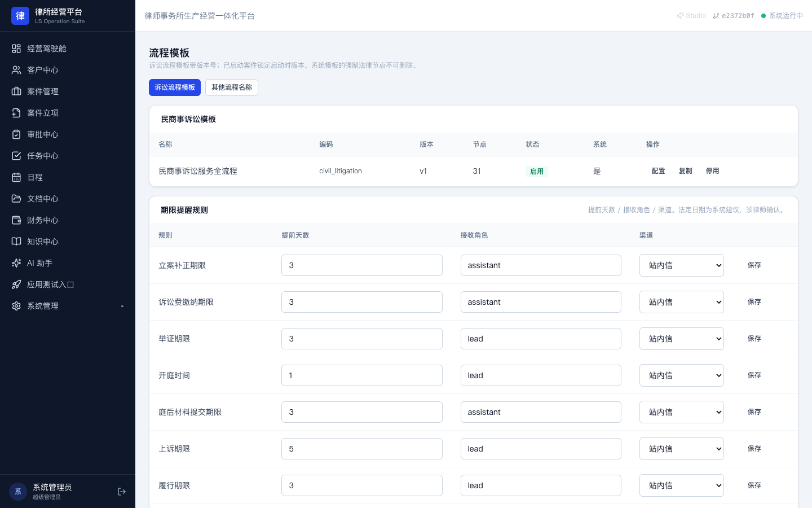The height and width of the screenshot is (508, 812).
Task: Open channel dropdown for 履行期限
Action: [681, 485]
